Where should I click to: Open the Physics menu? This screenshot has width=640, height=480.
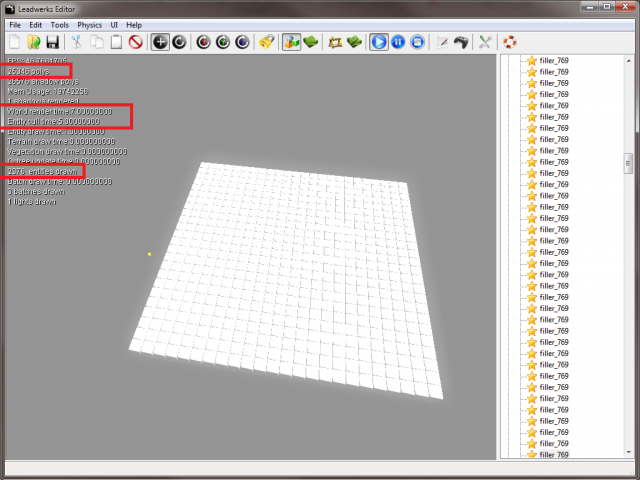pyautogui.click(x=90, y=24)
